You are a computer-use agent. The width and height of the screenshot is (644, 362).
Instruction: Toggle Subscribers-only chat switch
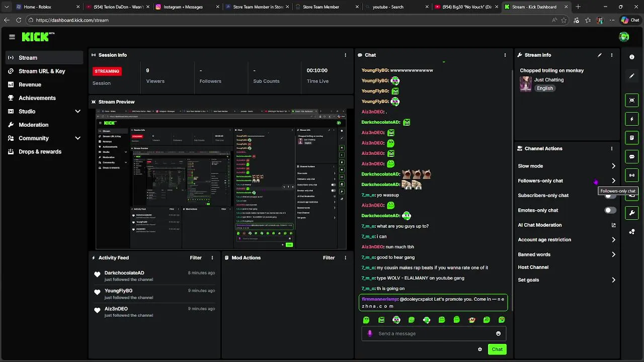[610, 196]
